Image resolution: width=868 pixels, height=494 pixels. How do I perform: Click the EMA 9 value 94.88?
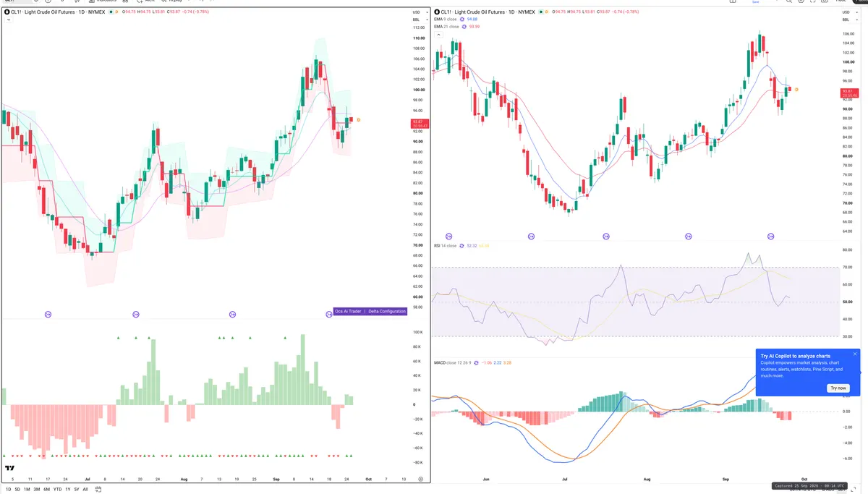coord(472,20)
